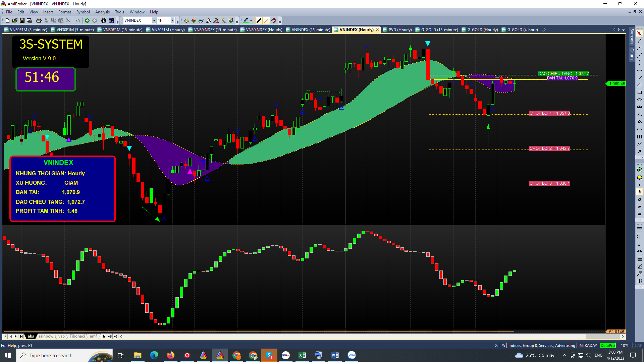Viewport: 644px width, 362px height.
Task: Select the trend line drawing tool
Action: tap(639, 41)
